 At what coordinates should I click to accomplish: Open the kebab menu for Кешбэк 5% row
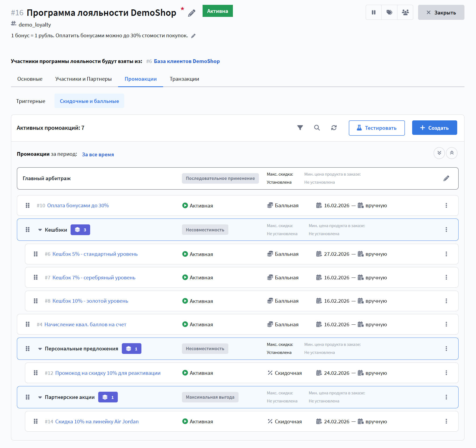pyautogui.click(x=446, y=254)
